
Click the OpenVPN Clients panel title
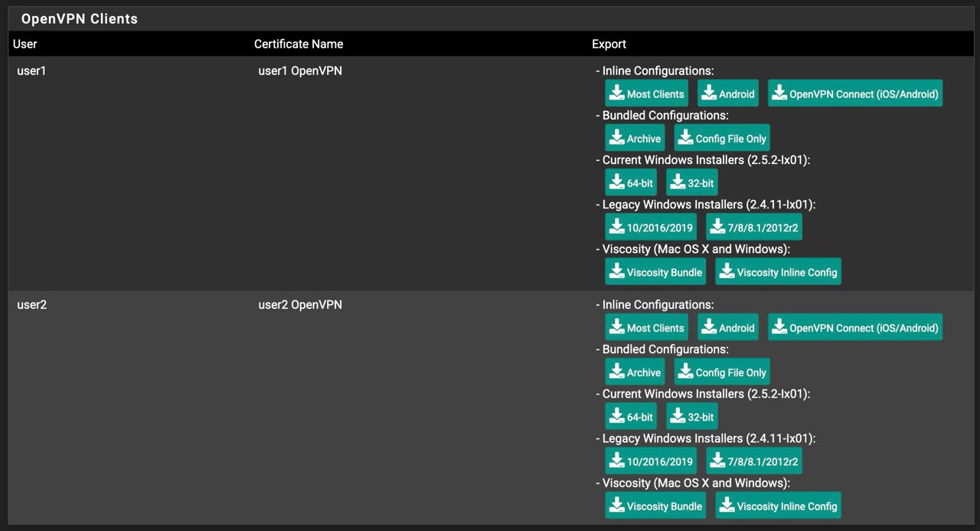click(80, 19)
